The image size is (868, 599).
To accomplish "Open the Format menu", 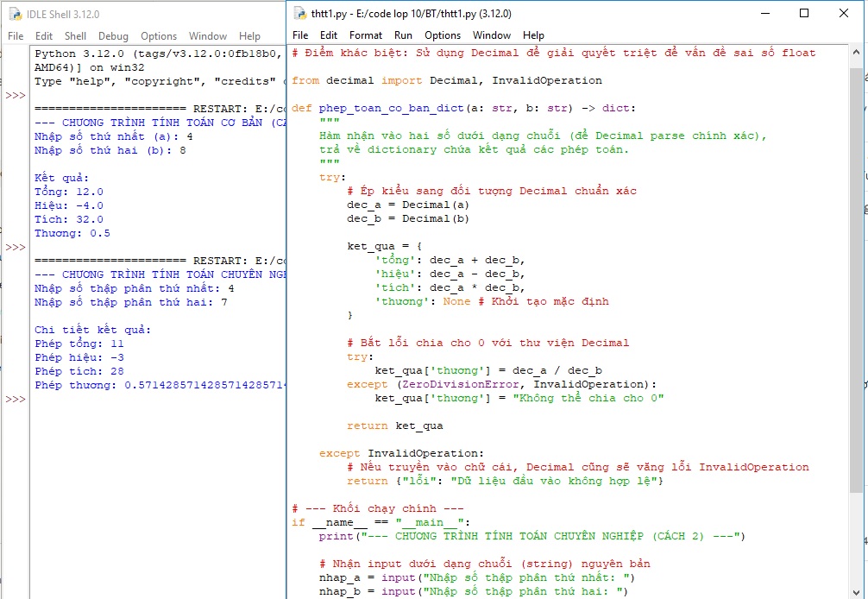I will (366, 35).
